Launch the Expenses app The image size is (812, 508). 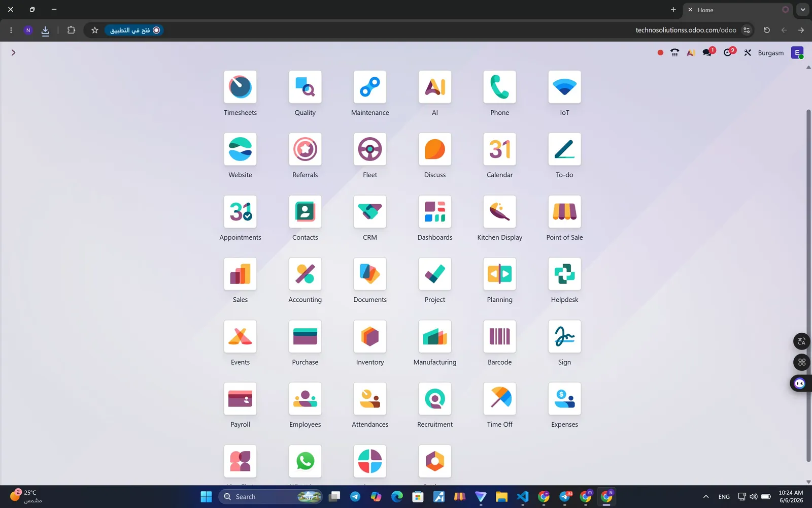[565, 399]
